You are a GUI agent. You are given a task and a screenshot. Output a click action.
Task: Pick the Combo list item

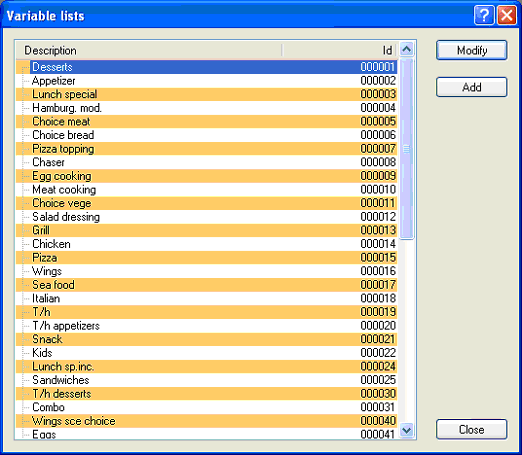coord(207,407)
